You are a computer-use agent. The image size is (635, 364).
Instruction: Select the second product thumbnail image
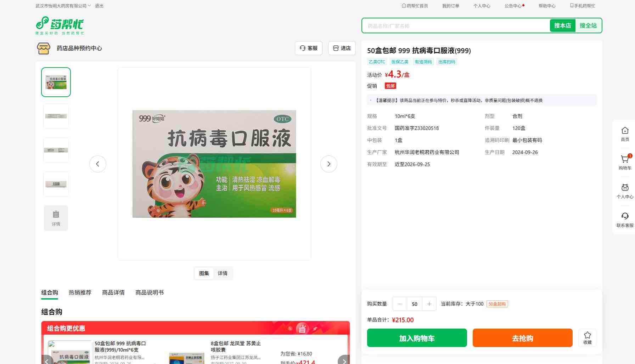(56, 116)
